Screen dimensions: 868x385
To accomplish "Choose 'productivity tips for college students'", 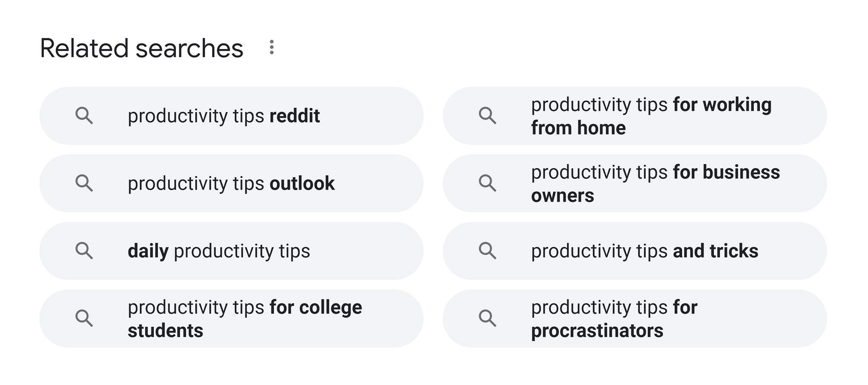I will pos(231,318).
